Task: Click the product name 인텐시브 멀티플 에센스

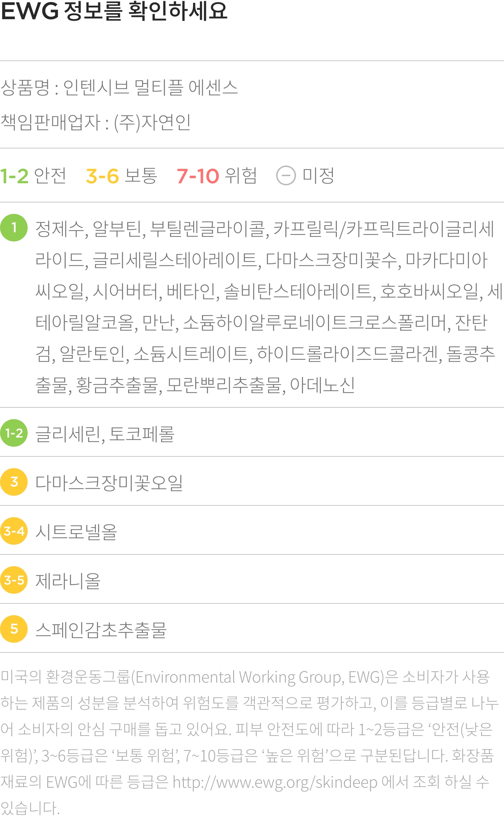Action: point(150,87)
